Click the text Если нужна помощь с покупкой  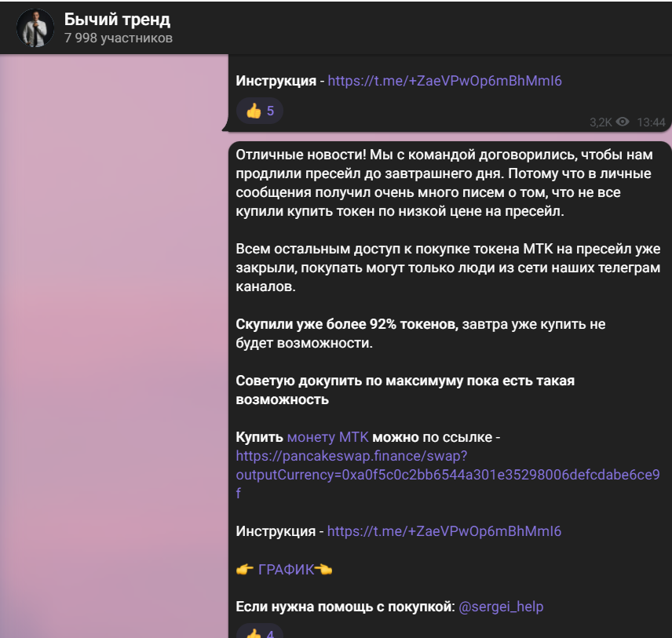(345, 607)
